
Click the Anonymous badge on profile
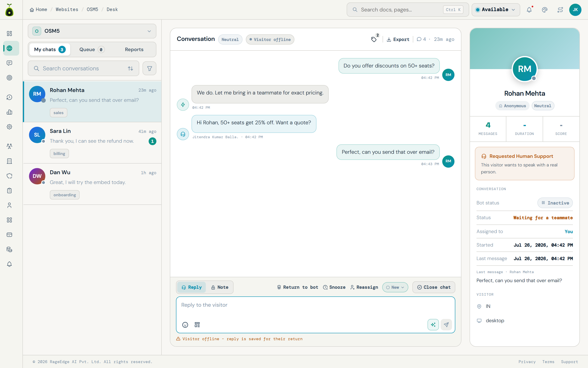[x=512, y=106]
